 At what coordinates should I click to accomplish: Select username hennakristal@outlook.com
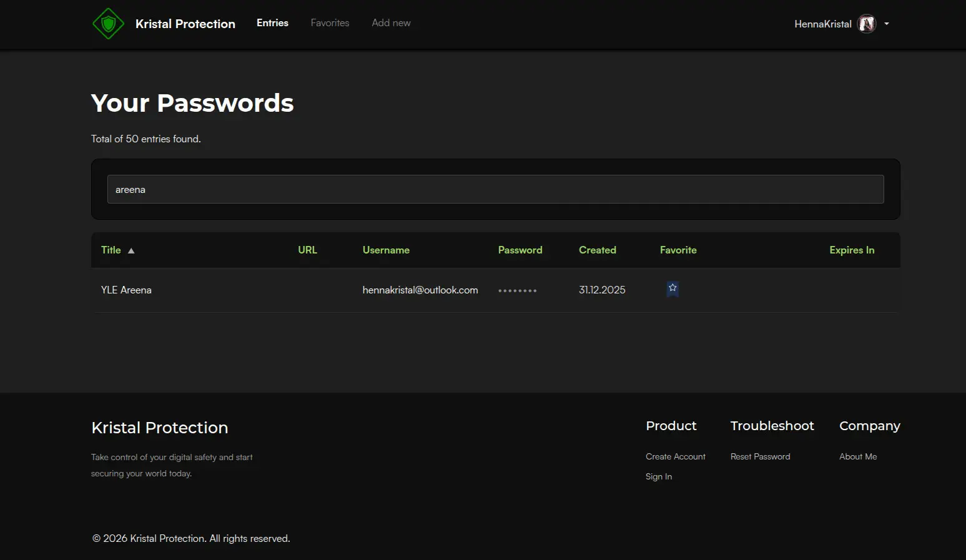pos(420,290)
